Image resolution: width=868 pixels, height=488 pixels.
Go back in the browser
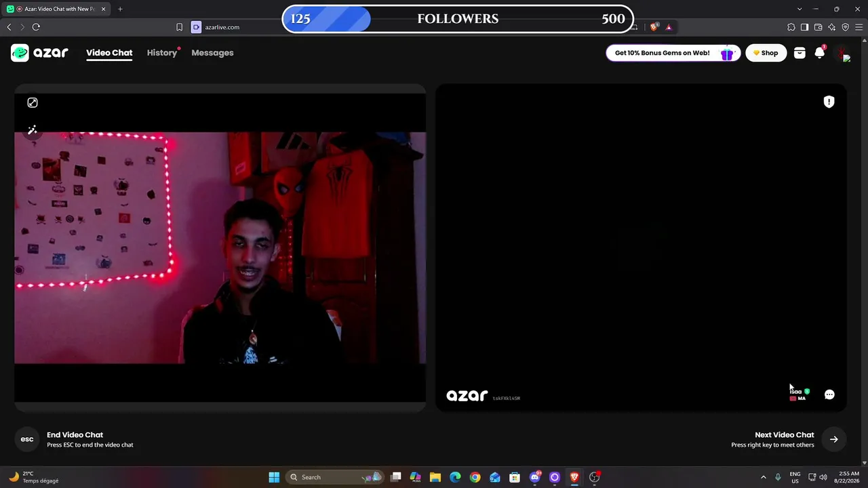click(9, 27)
